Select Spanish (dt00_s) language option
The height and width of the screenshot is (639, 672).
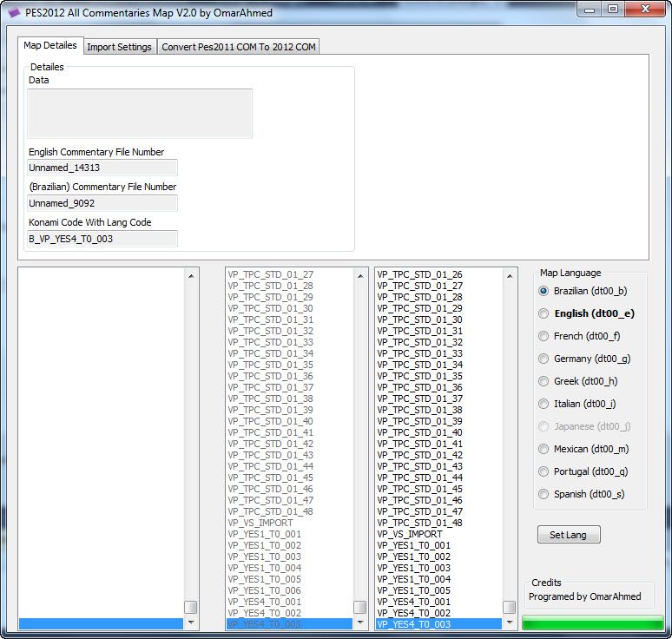click(x=544, y=494)
